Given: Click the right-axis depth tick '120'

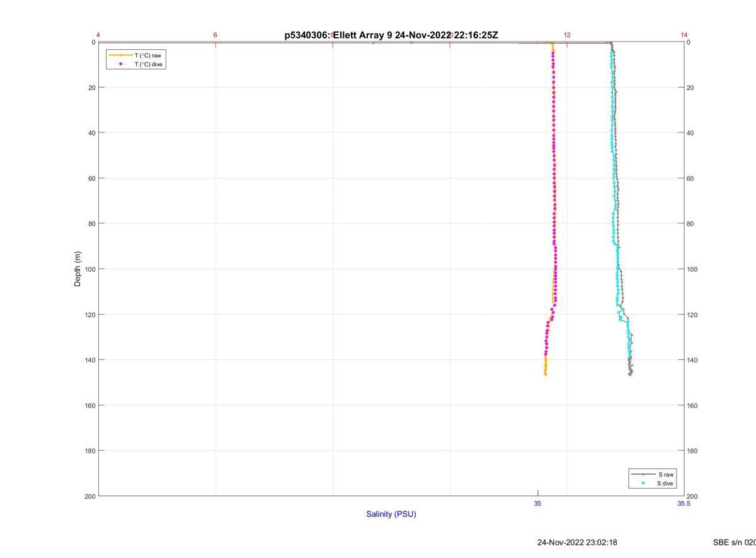Looking at the screenshot, I should point(692,315).
